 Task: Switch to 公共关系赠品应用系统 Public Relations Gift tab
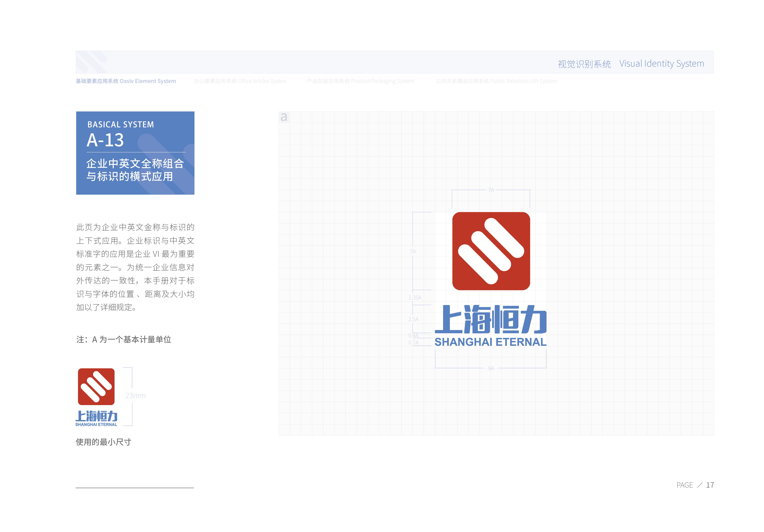(x=496, y=81)
